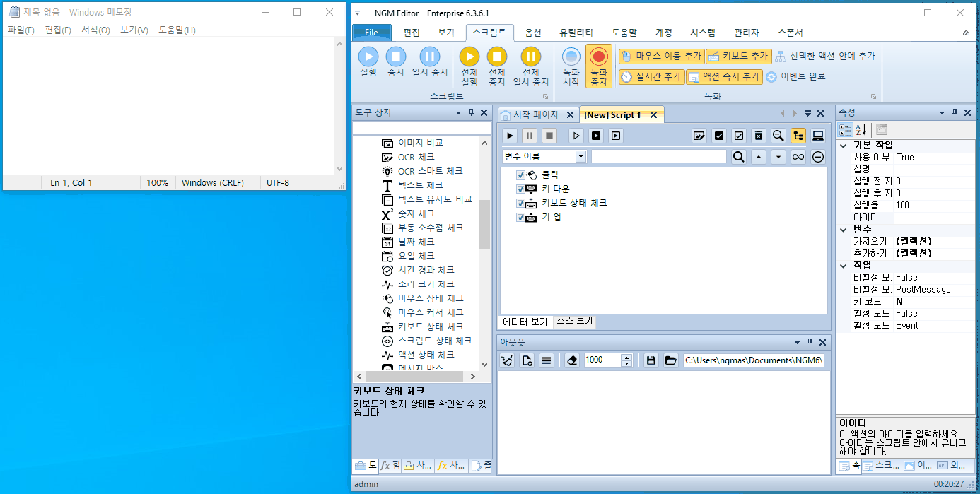Toggle 마우스 이동 추가 recording option

[660, 56]
